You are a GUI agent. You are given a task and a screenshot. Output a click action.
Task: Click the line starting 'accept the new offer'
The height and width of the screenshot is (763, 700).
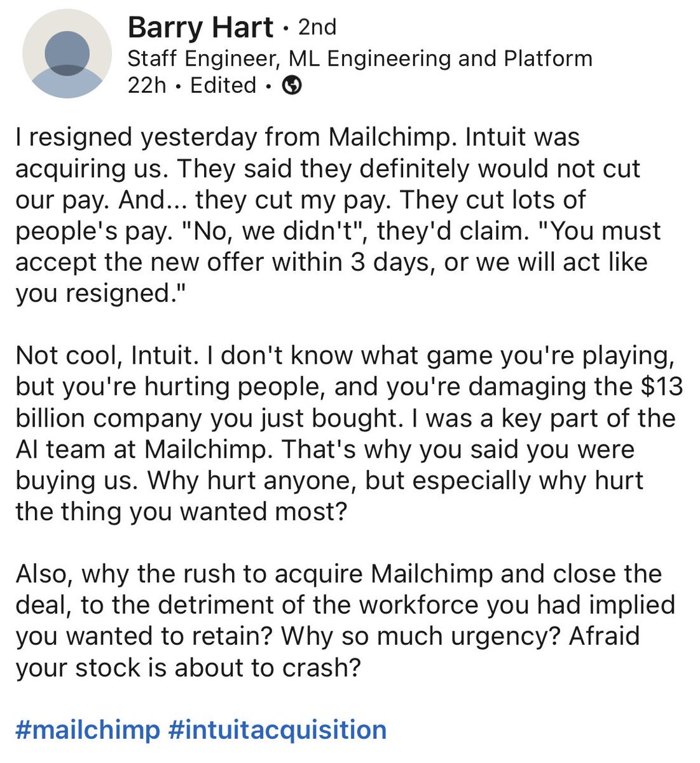[331, 263]
